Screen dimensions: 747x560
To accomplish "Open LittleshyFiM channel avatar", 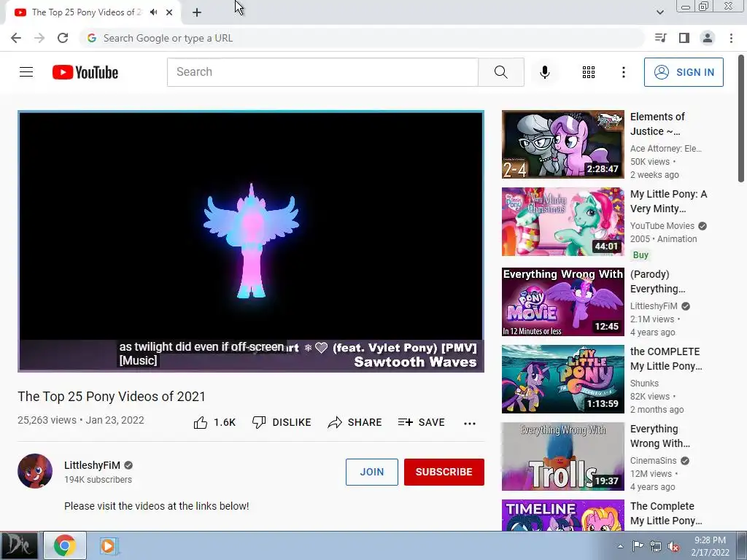I will 35,471.
